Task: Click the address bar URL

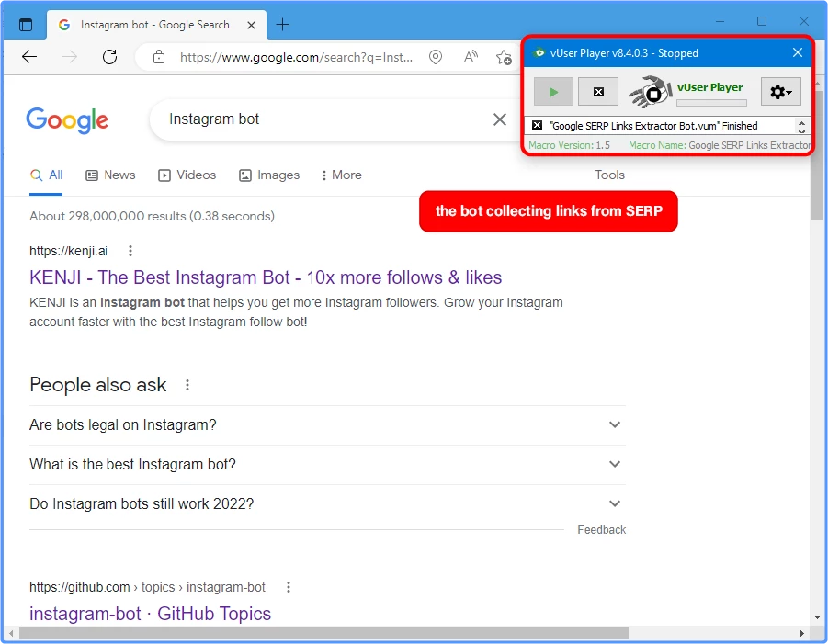Action: coord(296,57)
